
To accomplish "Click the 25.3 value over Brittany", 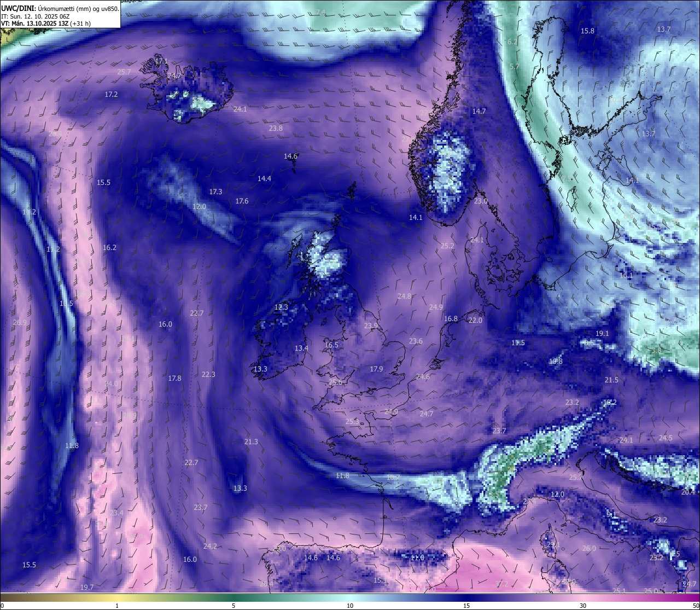I will (352, 422).
